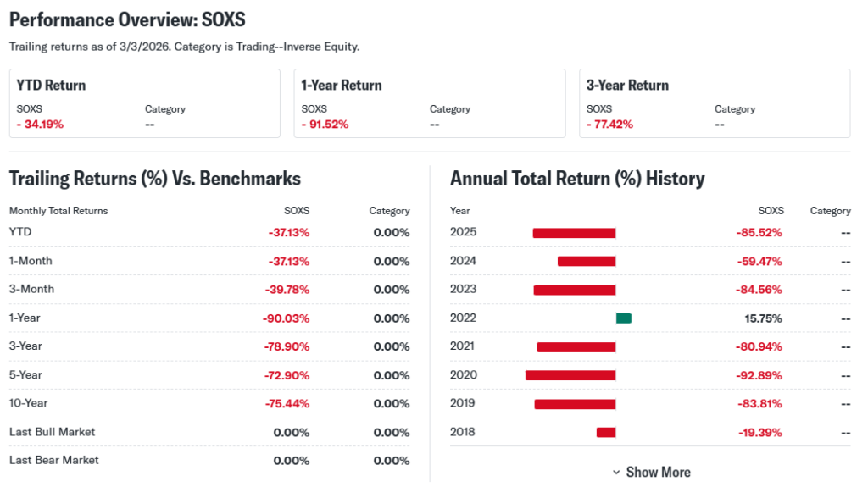868x487 pixels.
Task: Click the -91.52% 1-Year SOXS value
Action: [325, 125]
